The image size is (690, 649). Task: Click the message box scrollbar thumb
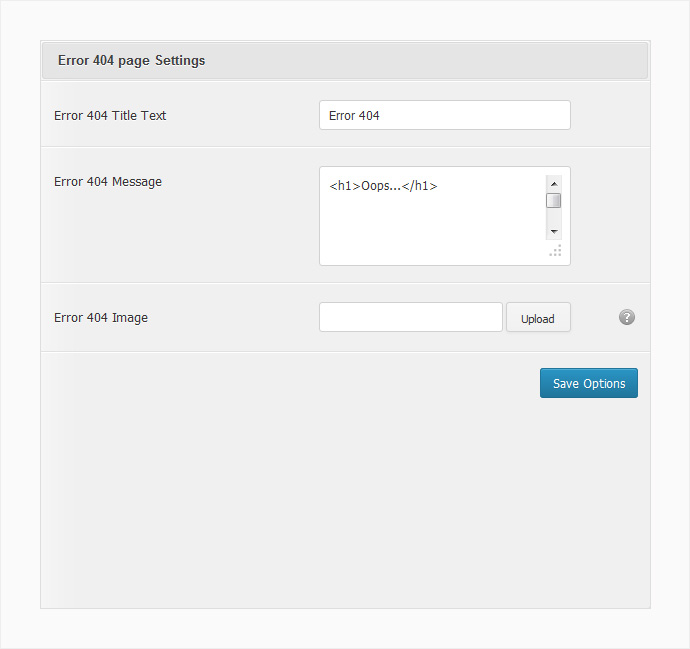pos(554,201)
